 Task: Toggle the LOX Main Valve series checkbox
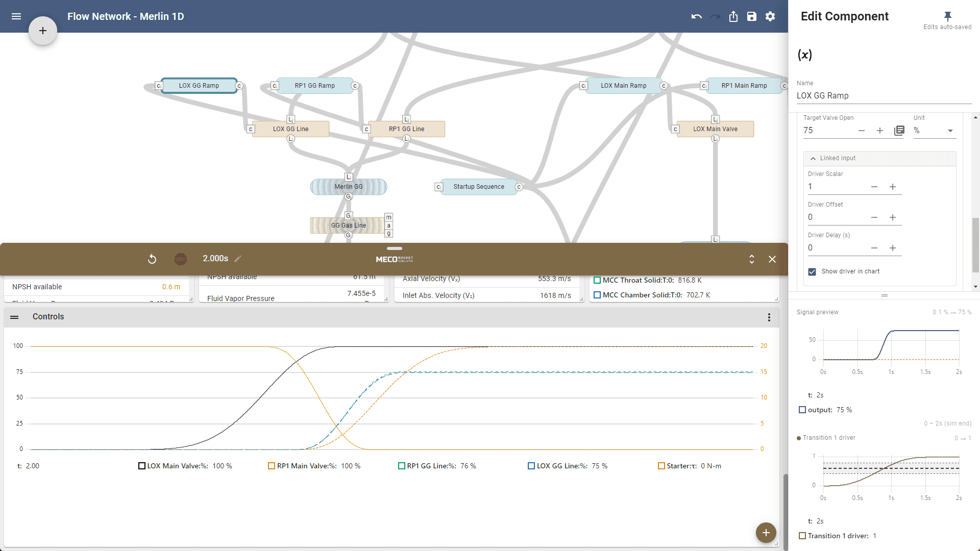click(142, 466)
